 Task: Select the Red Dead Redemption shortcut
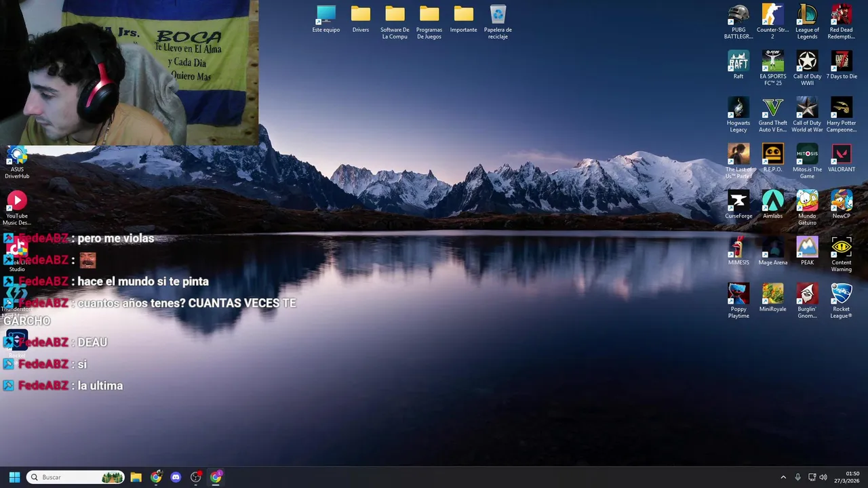click(x=842, y=22)
